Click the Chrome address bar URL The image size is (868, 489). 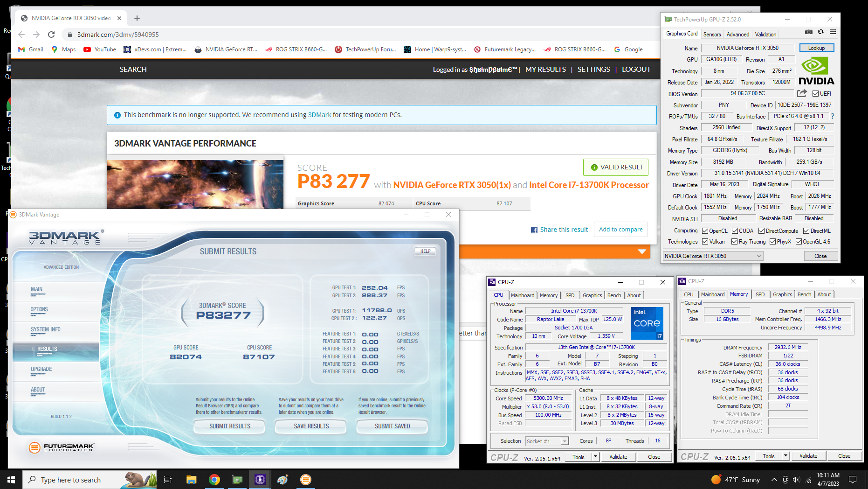point(118,35)
